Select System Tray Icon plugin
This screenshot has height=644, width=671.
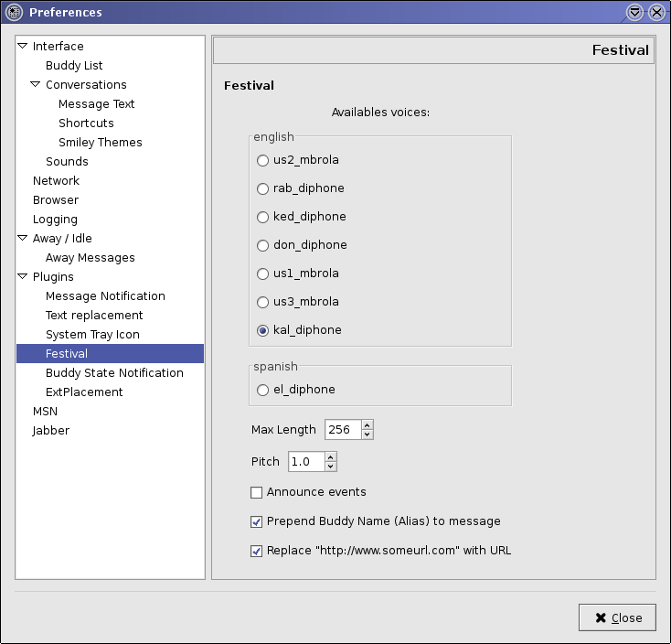(x=92, y=334)
